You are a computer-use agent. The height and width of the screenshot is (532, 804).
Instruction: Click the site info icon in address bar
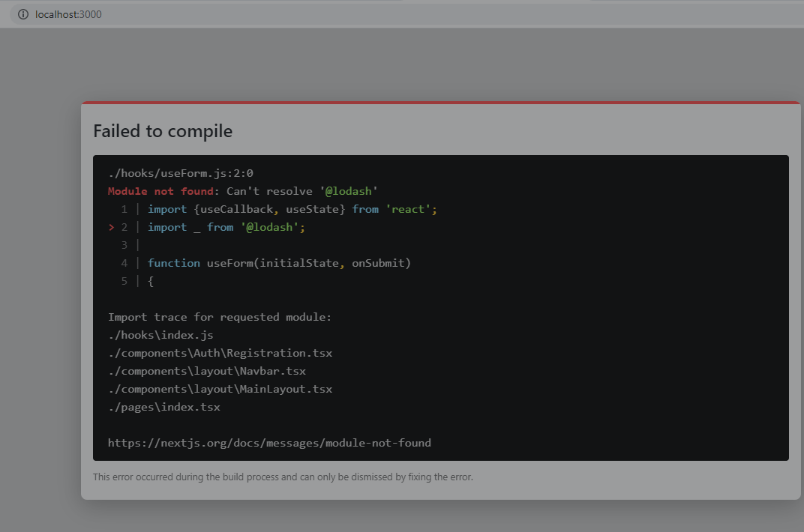click(23, 14)
